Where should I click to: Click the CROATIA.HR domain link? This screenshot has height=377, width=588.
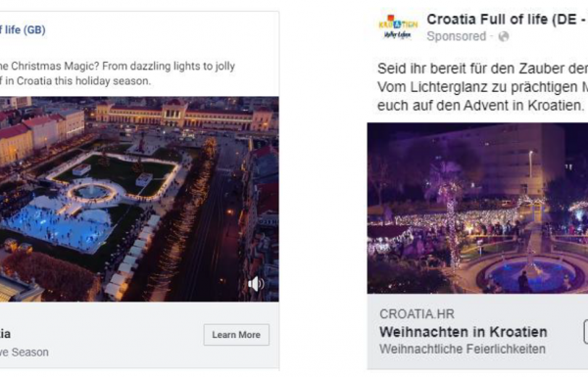coord(416,314)
